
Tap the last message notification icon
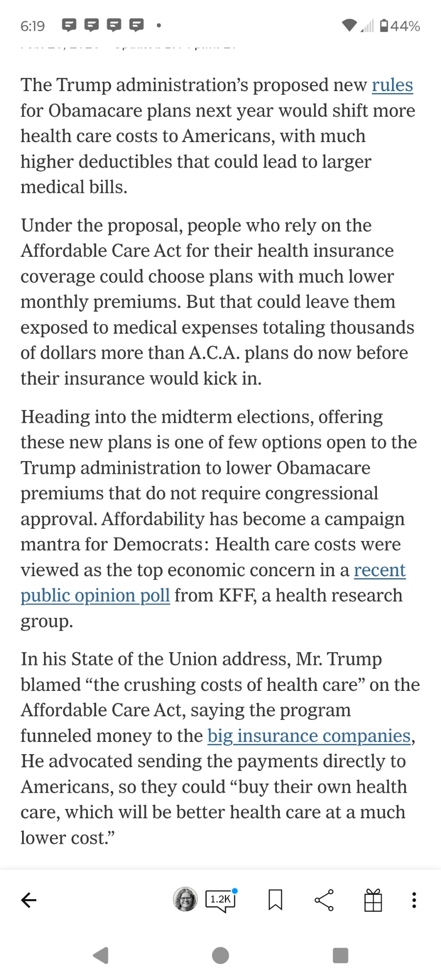tap(136, 25)
